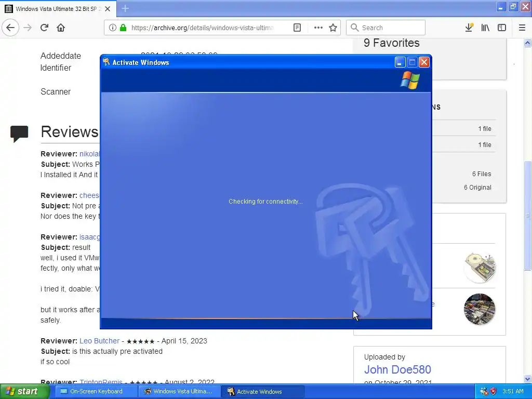Click the browser forward arrow

pyautogui.click(x=28, y=28)
